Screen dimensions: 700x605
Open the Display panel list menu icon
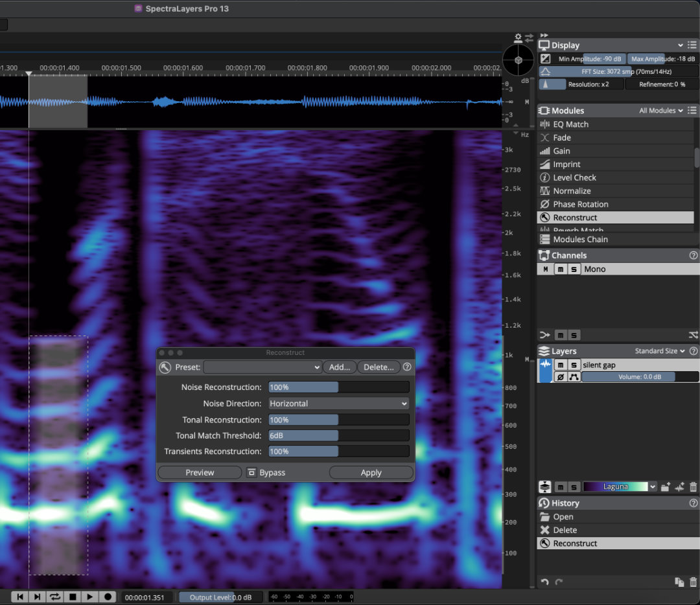[x=692, y=45]
